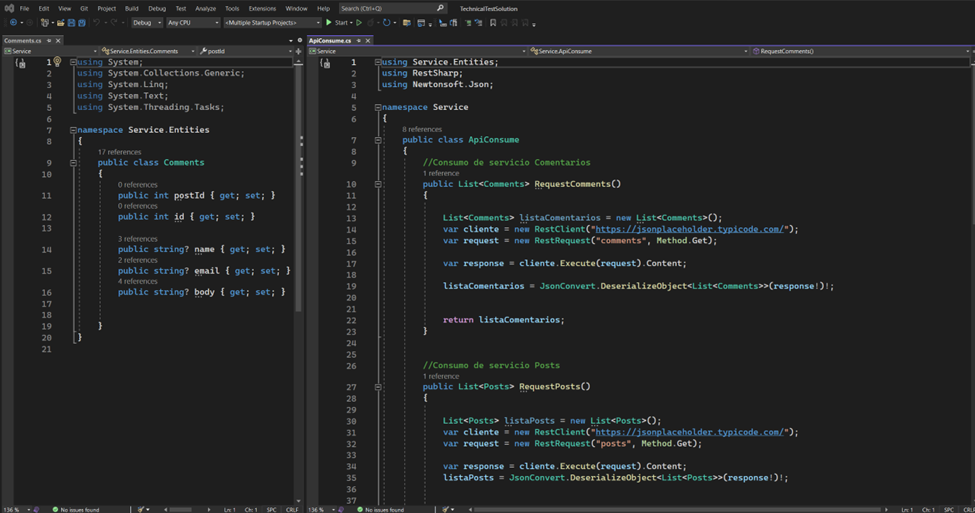Viewport: 975px width, 513px height.
Task: Click the Save All icon
Action: pos(81,22)
